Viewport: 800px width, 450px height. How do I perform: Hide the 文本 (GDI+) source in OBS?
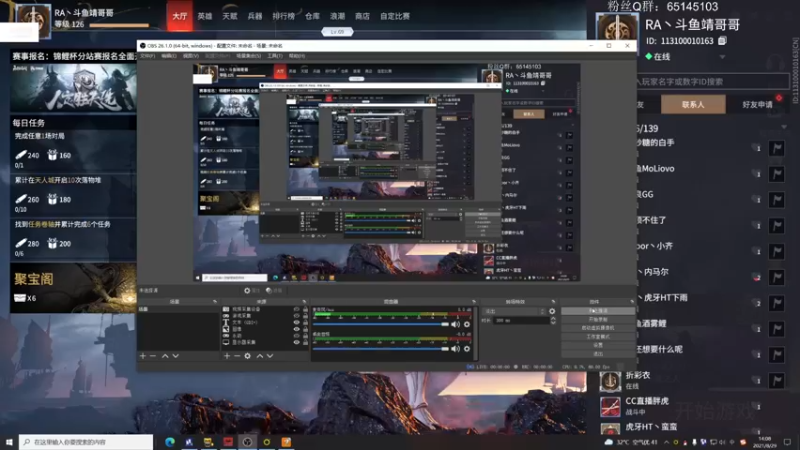click(296, 322)
